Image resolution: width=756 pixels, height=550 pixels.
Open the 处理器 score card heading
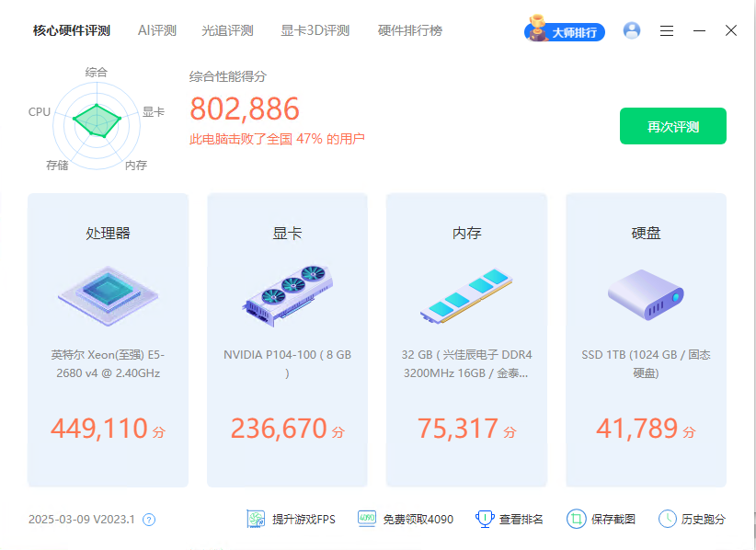click(x=108, y=234)
